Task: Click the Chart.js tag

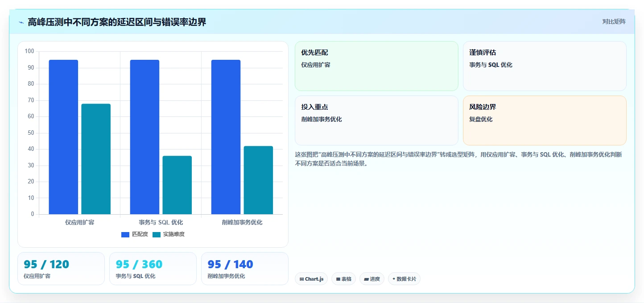Action: tap(311, 279)
